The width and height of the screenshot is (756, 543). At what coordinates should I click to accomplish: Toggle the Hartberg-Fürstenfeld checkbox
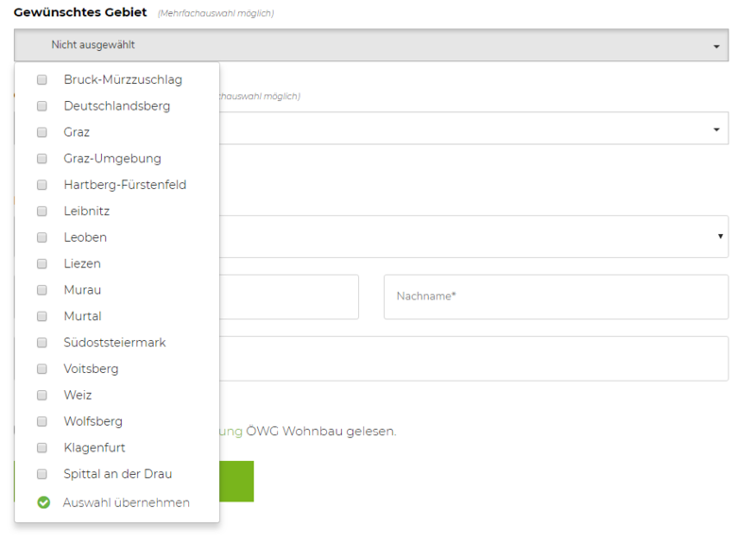pos(42,185)
